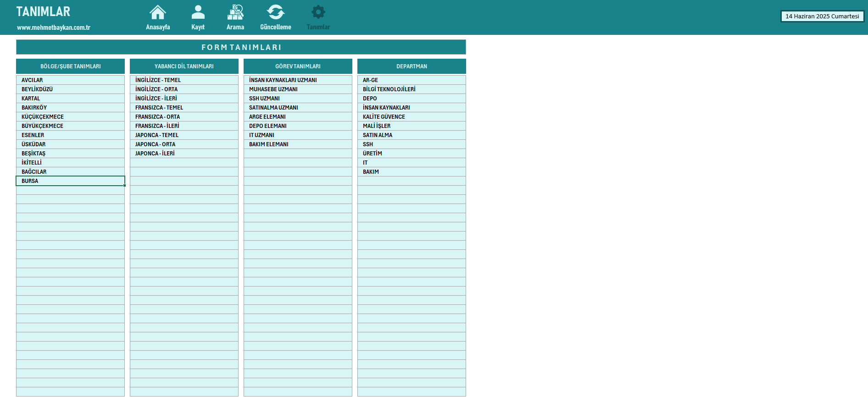The width and height of the screenshot is (868, 397).
Task: Select the BEŞİKTAŞ cell
Action: (x=70, y=154)
